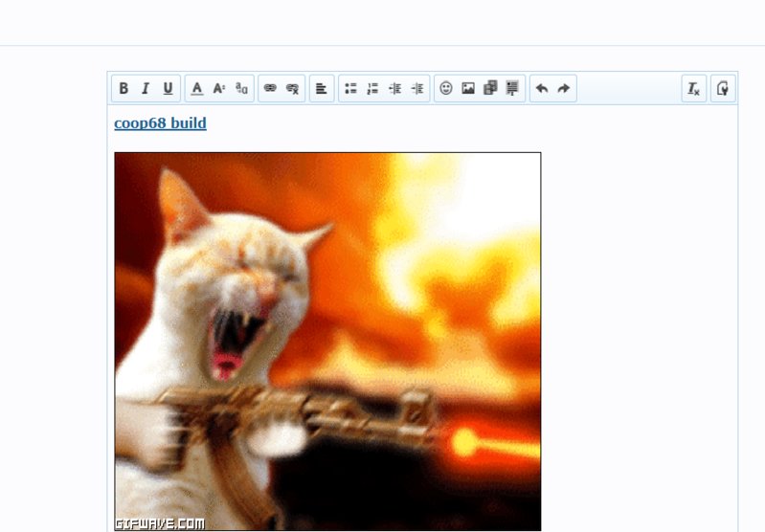Viewport: 765px width, 532px height.
Task: Click the insert quote/special block icon
Action: tap(512, 89)
